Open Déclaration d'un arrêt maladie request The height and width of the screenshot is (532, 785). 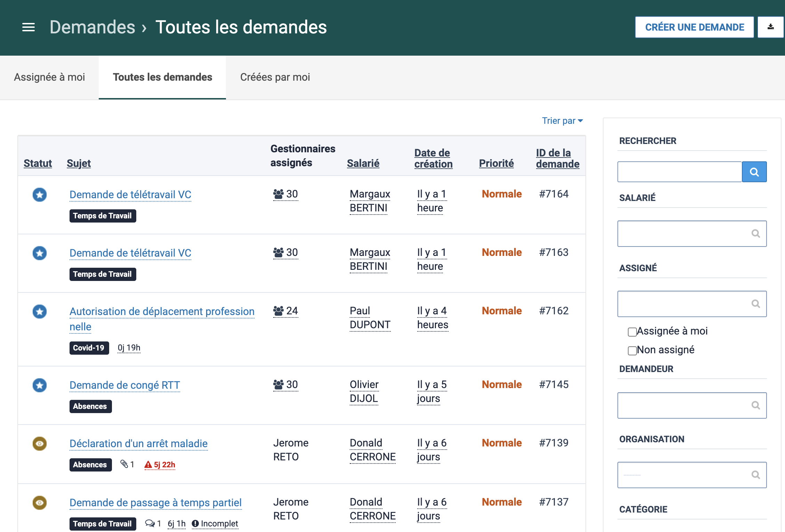click(x=138, y=444)
